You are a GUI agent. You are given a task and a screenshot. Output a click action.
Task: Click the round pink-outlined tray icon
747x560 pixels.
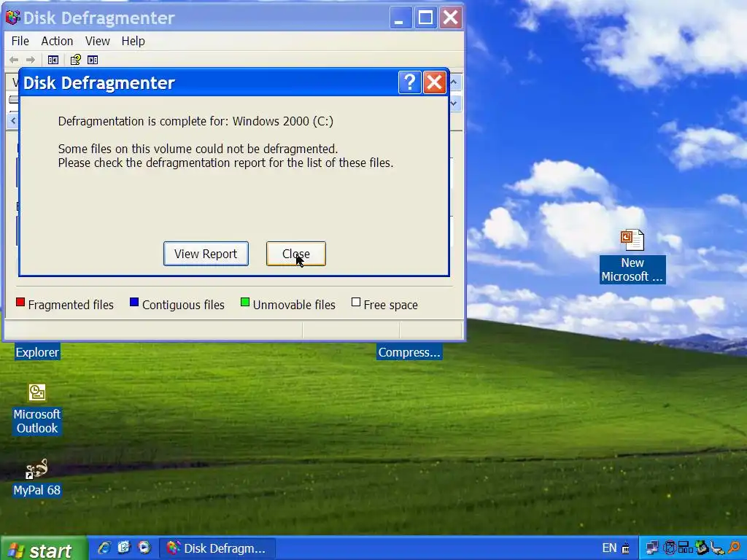pyautogui.click(x=670, y=548)
